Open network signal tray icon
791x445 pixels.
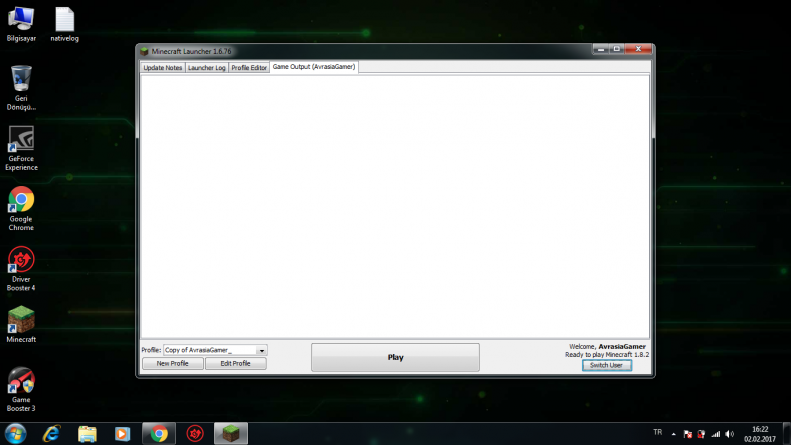715,434
